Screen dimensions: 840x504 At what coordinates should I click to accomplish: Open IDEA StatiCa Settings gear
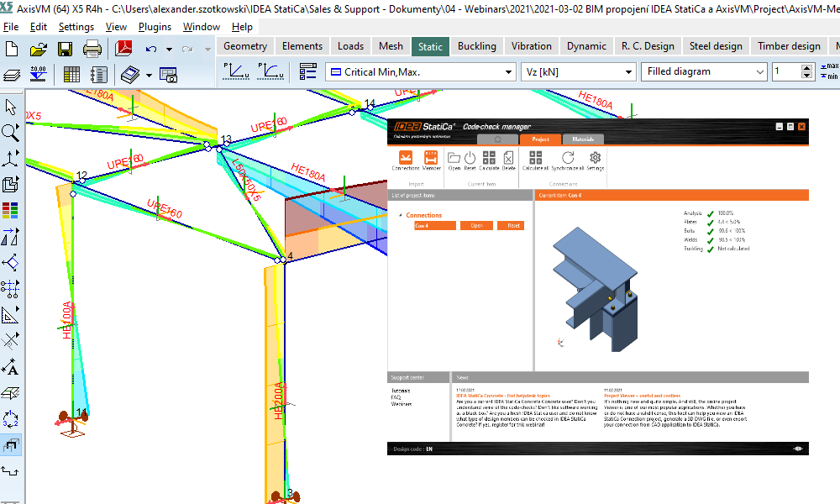pyautogui.click(x=595, y=159)
